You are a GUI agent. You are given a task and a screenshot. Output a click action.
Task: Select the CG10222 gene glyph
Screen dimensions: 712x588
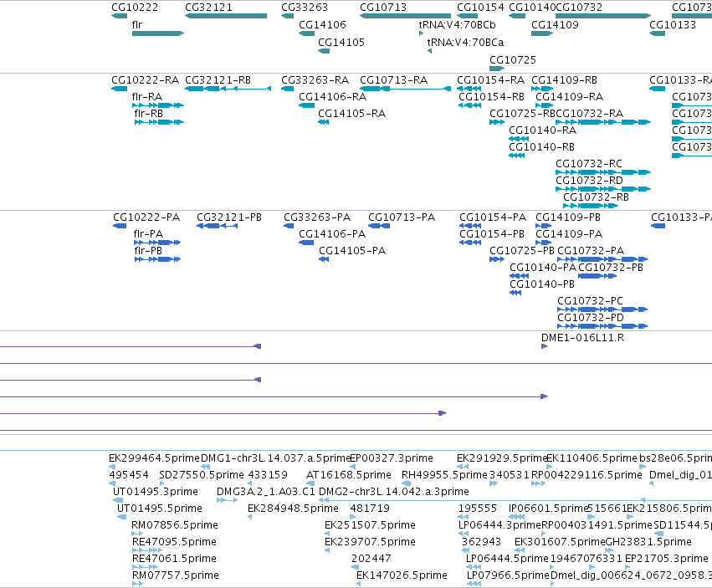point(120,16)
